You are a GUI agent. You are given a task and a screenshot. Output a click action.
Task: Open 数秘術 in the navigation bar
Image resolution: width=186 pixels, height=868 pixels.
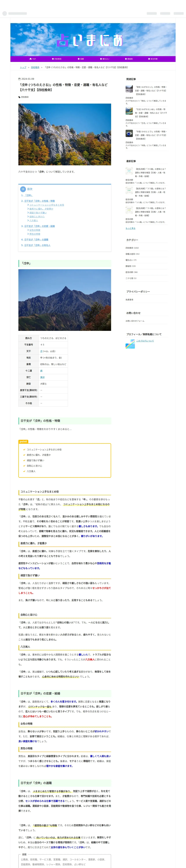[x=129, y=59]
